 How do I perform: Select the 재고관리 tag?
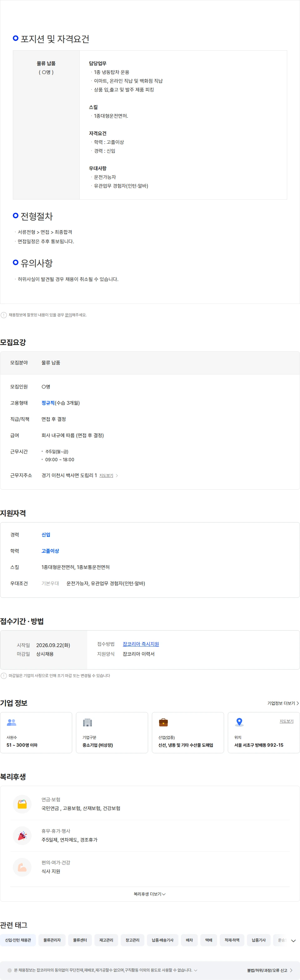[106, 940]
